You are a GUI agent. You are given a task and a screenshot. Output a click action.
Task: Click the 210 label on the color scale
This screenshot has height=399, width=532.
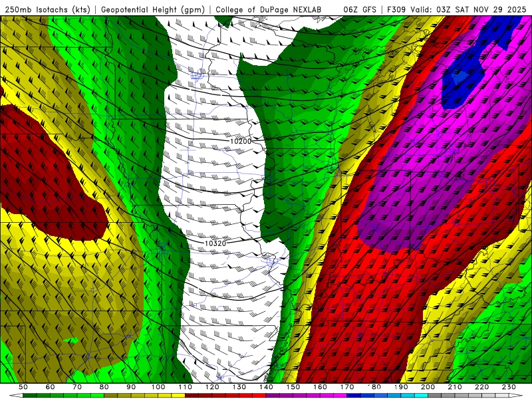455,387
